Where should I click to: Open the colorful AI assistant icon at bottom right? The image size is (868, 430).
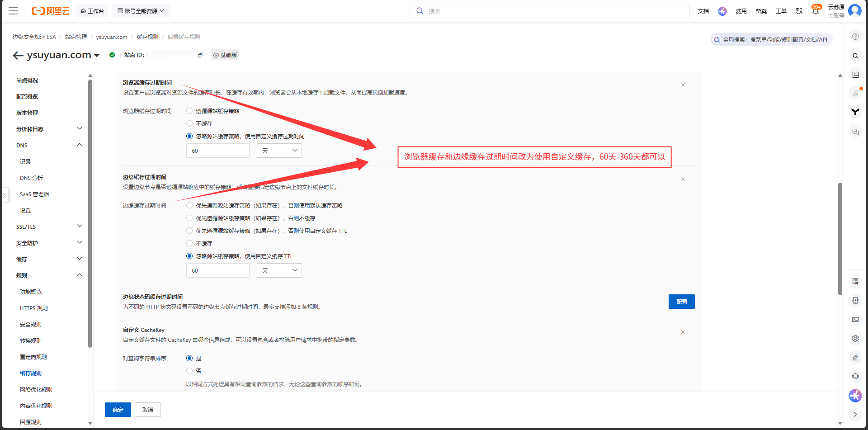click(x=855, y=396)
